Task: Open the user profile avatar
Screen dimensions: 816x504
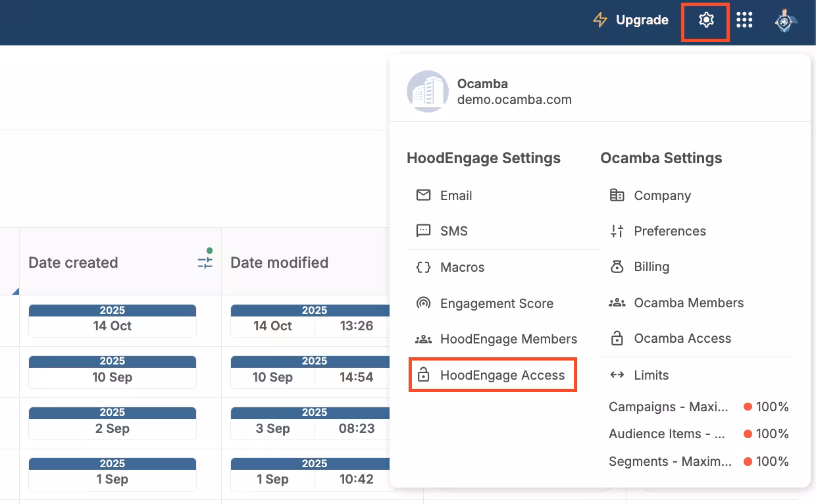Action: point(786,20)
